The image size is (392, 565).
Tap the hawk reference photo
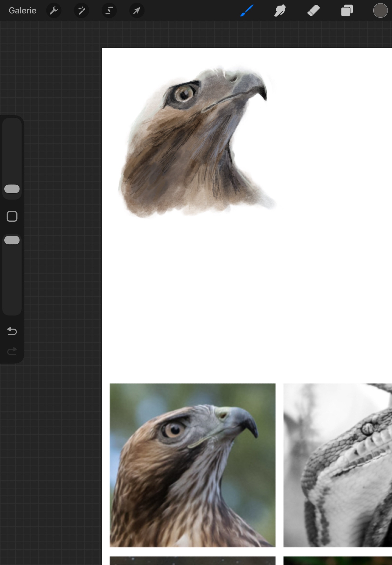192,465
